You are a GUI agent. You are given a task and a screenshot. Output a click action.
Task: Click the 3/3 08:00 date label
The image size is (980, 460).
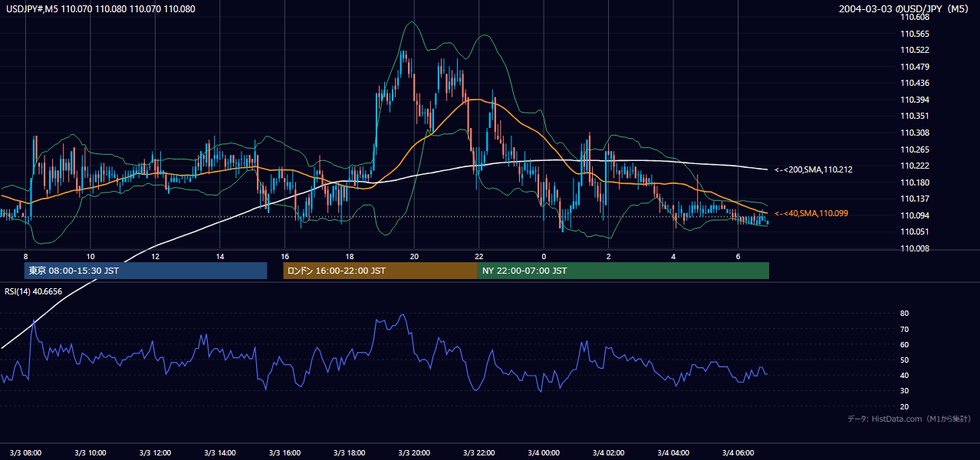click(26, 452)
